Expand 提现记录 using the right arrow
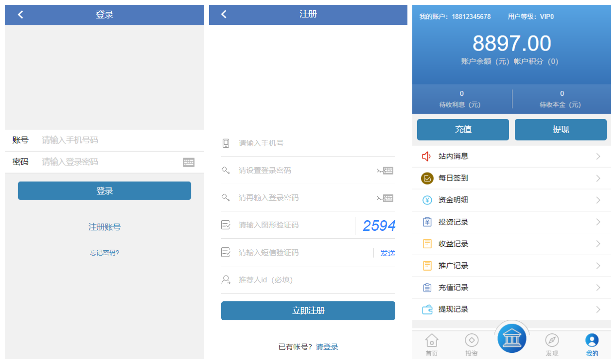Image resolution: width=616 pixels, height=364 pixels. (x=598, y=309)
